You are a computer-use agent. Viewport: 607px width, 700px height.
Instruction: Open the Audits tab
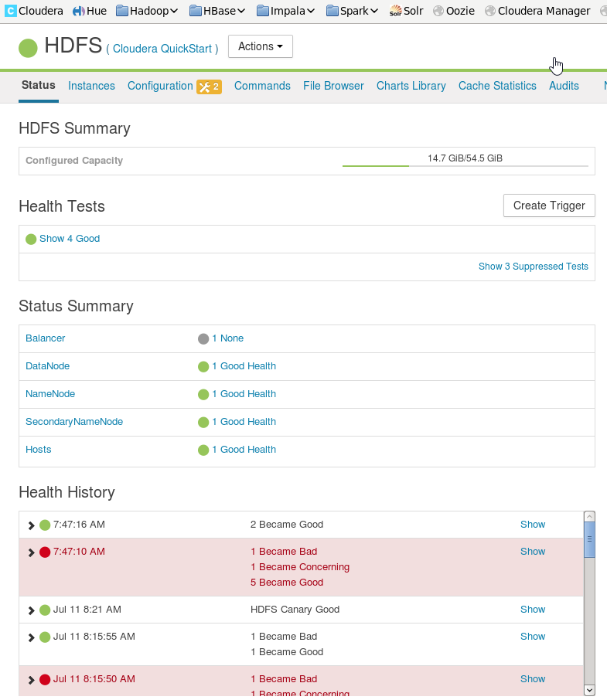[564, 86]
